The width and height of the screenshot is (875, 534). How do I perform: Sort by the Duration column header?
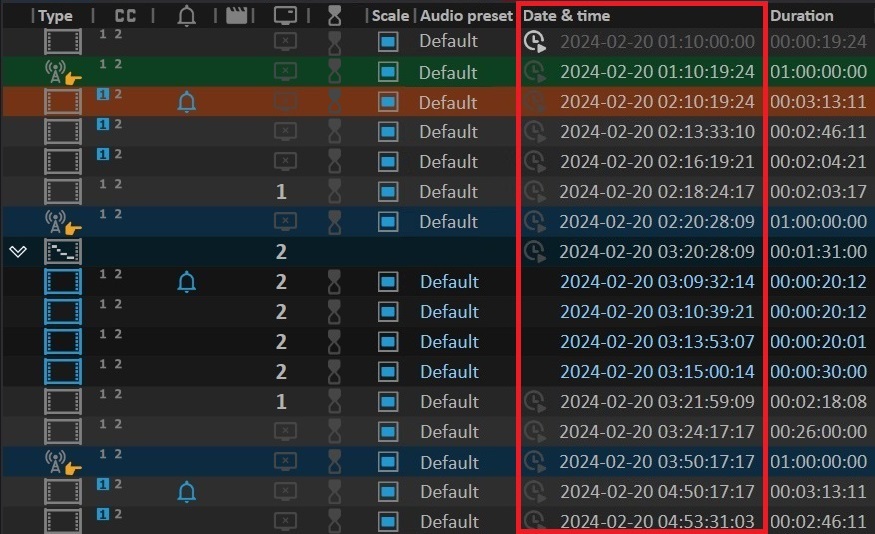pyautogui.click(x=801, y=16)
